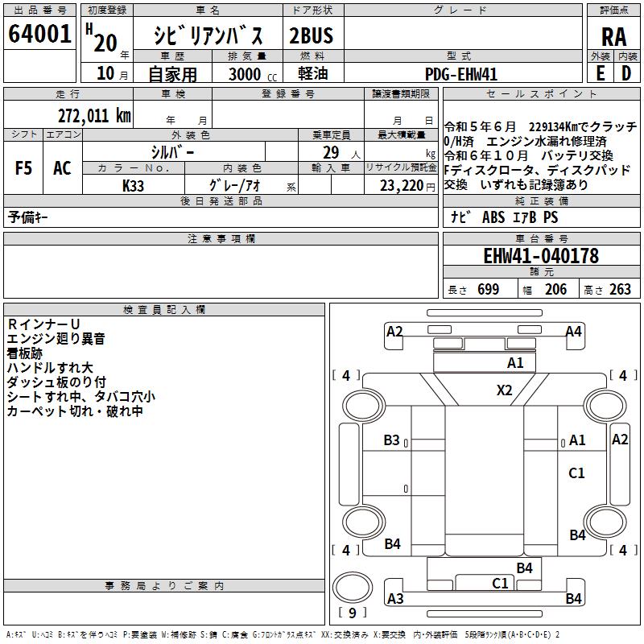Click the A3 damage mark on the diagram
644x644 pixels.
[x=395, y=598]
